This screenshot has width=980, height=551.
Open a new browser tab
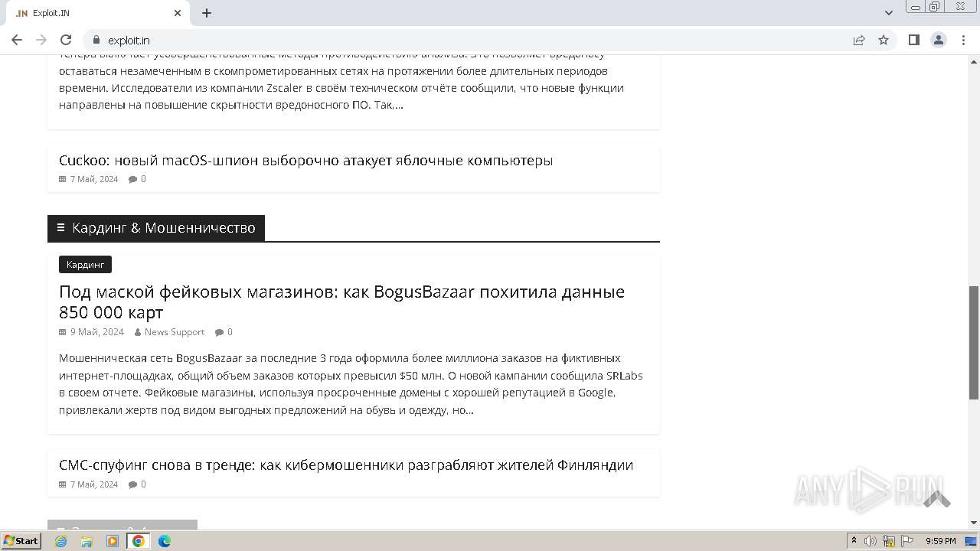point(207,13)
